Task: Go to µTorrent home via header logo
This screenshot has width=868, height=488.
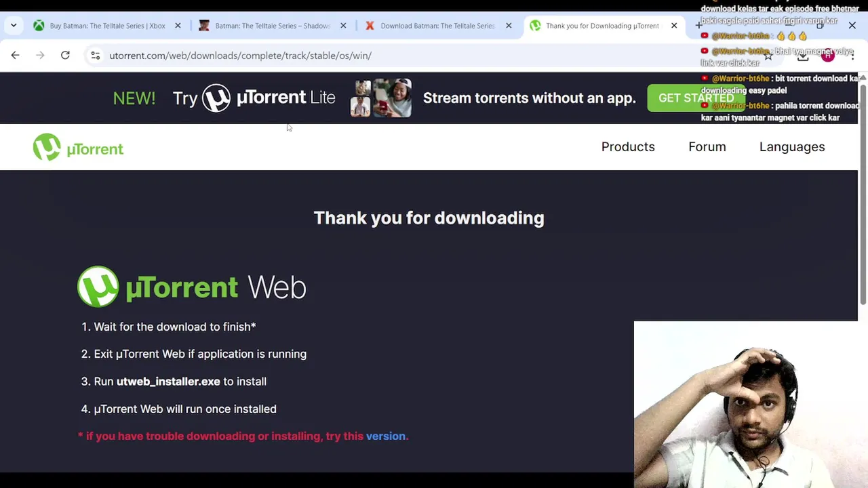Action: (78, 147)
